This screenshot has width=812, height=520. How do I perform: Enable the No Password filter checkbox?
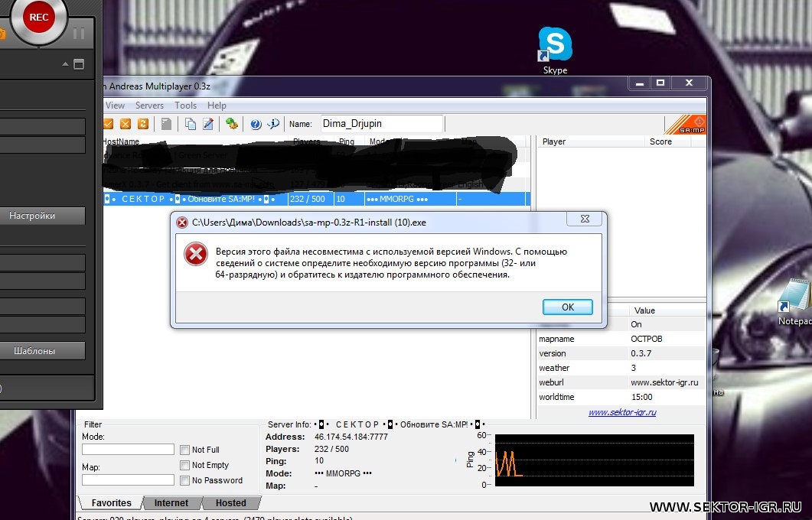point(184,481)
